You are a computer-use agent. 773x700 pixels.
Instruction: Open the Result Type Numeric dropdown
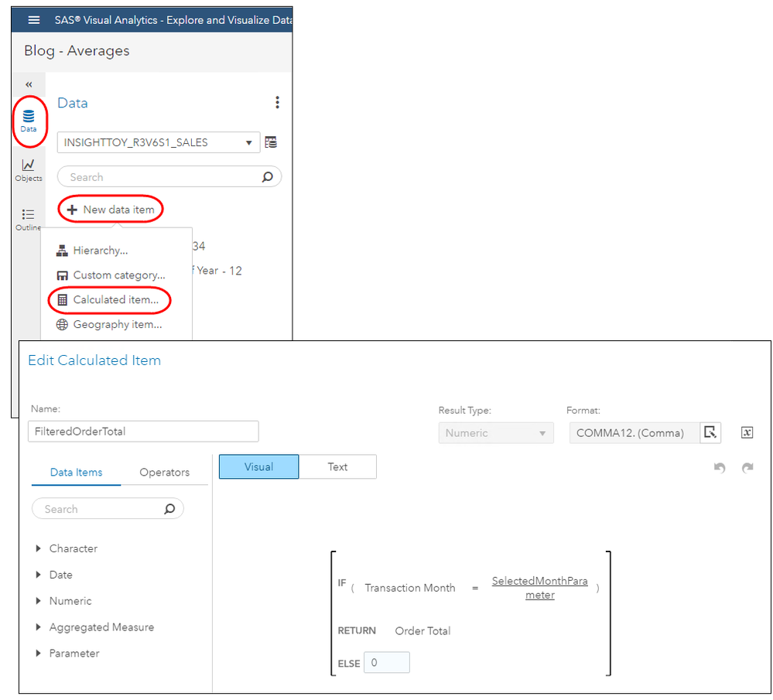(496, 433)
